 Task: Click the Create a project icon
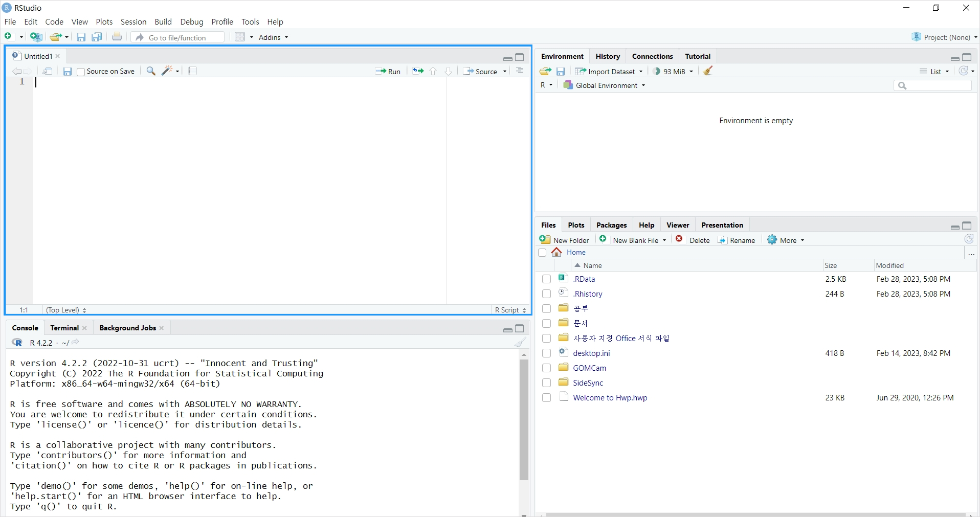pyautogui.click(x=36, y=37)
